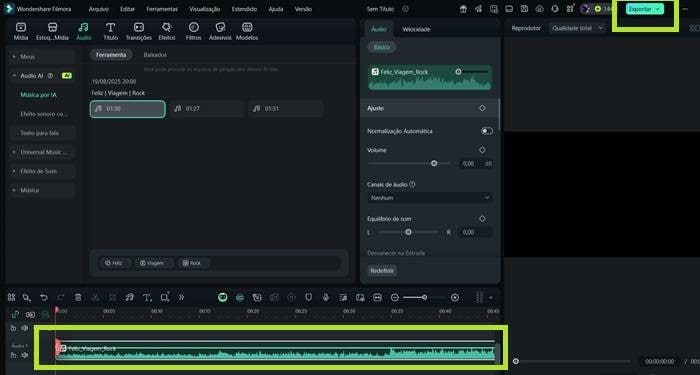Click the headset support icon in title bar
Viewport: 700px width, 375px height.
555,9
